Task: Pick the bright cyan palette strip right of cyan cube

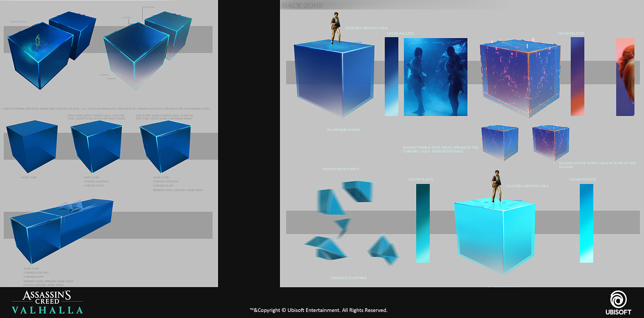Action: coord(586,223)
